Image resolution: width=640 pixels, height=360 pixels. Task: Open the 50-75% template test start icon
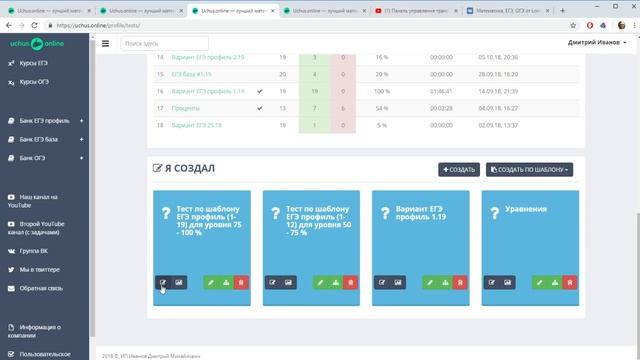pos(273,282)
